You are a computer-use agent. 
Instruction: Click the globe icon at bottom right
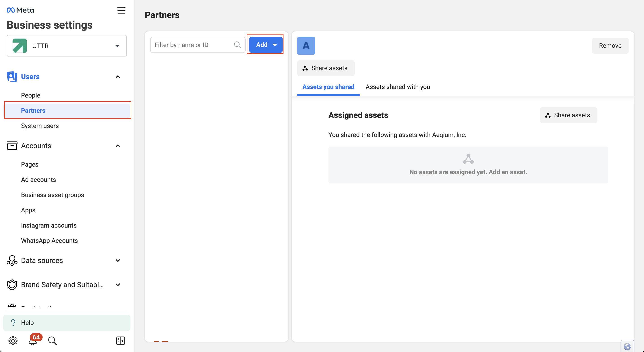click(627, 346)
